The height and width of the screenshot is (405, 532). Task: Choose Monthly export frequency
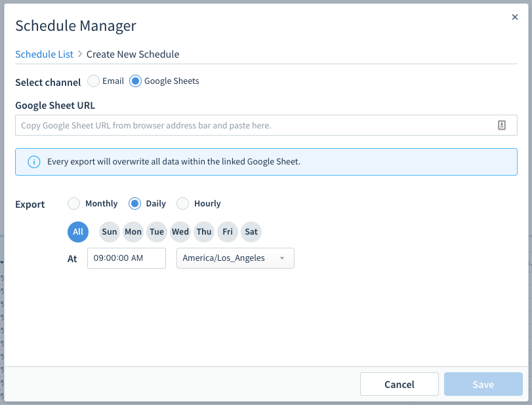[73, 204]
